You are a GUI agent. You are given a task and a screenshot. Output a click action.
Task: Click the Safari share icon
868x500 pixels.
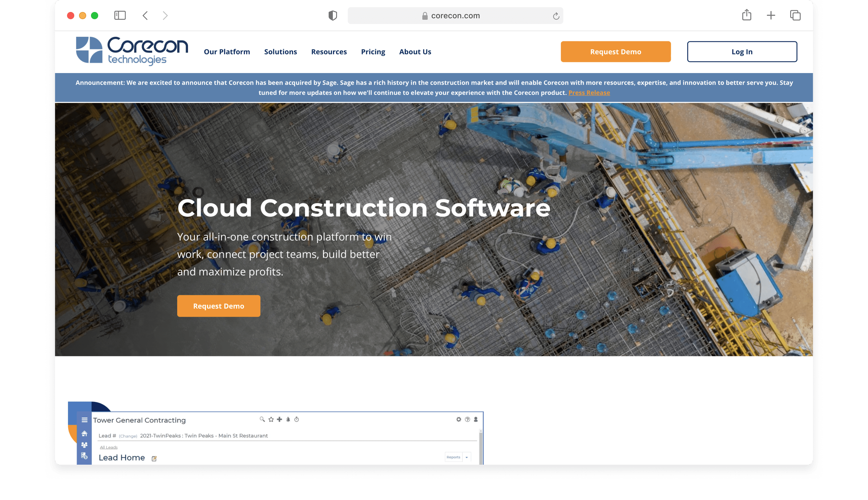tap(746, 15)
